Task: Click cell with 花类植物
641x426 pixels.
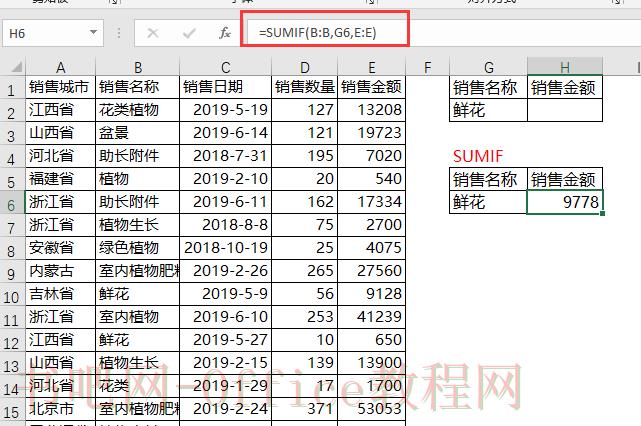Action: (137, 110)
